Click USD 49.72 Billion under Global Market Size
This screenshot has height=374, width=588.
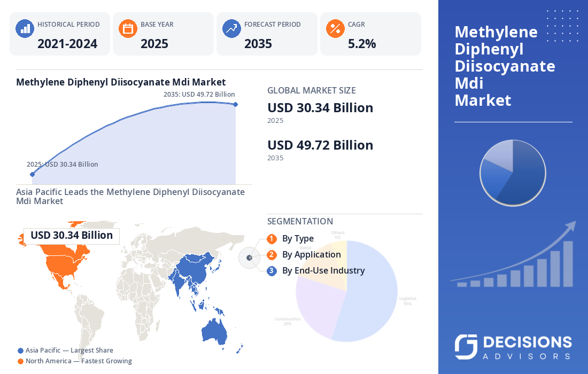click(x=320, y=145)
